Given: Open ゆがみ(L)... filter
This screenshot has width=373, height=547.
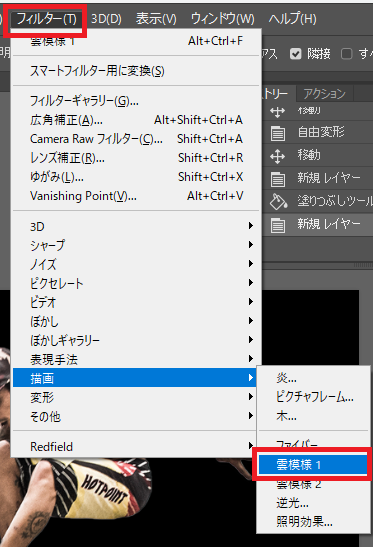Looking at the screenshot, I should point(136,177).
